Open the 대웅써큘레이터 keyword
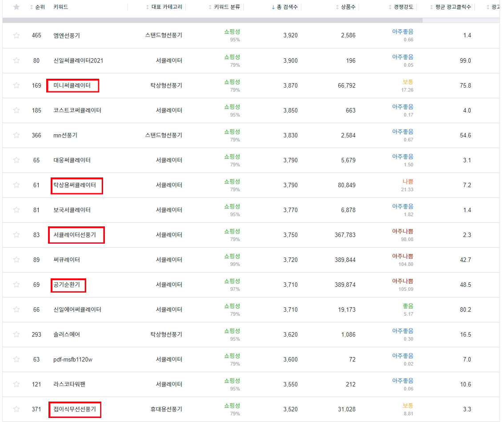 (72, 160)
